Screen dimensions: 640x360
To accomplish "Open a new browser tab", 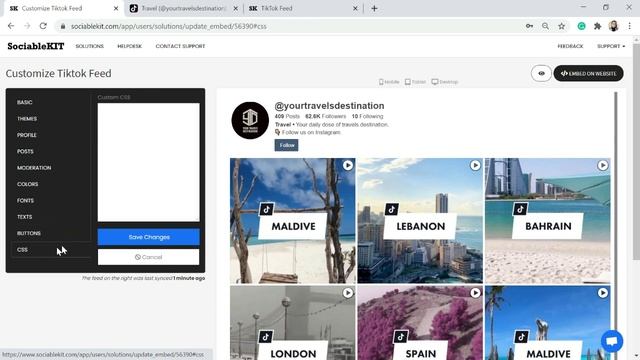I will 374,8.
